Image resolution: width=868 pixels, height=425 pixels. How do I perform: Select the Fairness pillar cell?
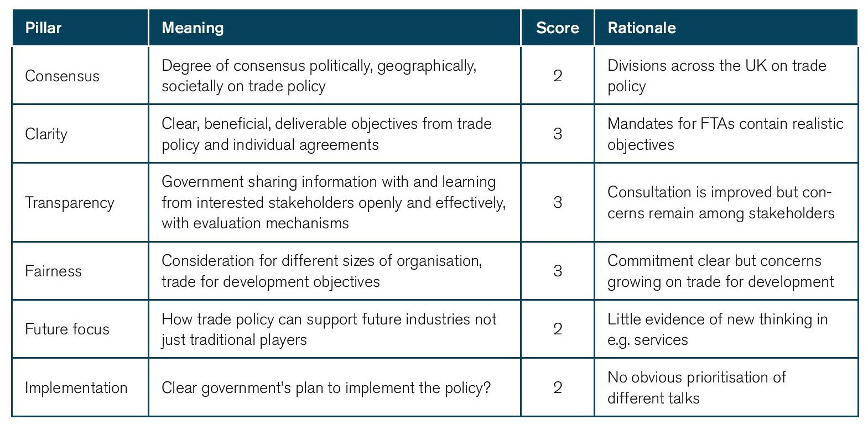[54, 271]
